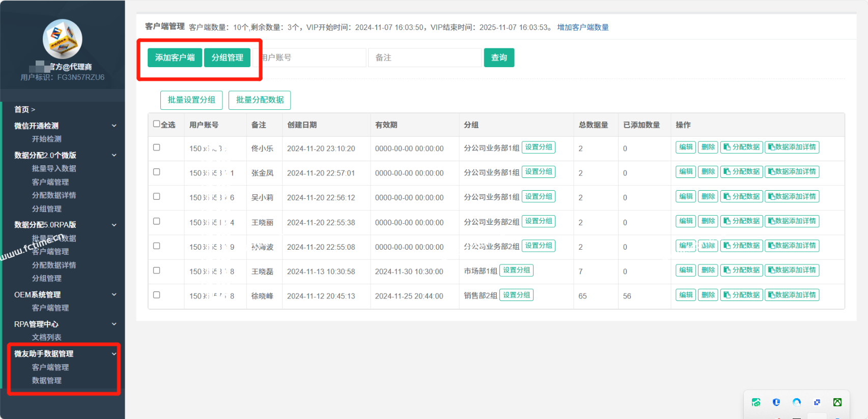The width and height of the screenshot is (868, 419).
Task: Check the box for the 吴小莉 row
Action: [x=157, y=196]
